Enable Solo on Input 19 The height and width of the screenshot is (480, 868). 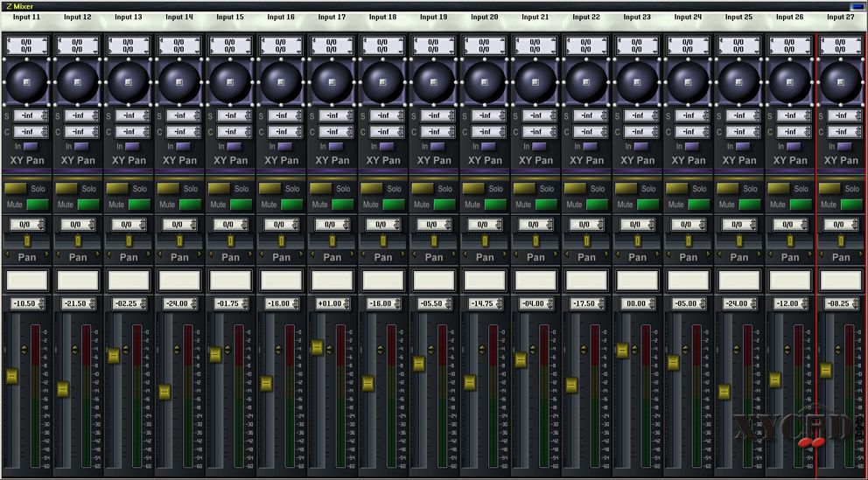coord(423,189)
